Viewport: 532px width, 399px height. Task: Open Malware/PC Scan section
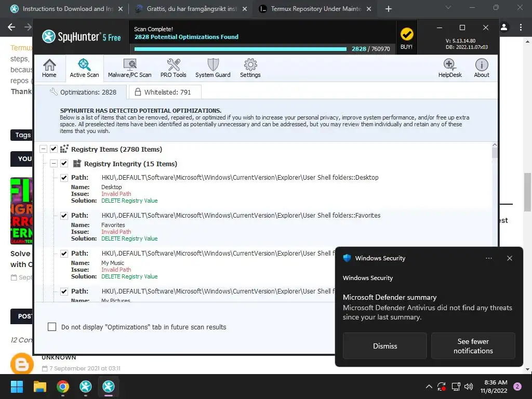click(129, 68)
